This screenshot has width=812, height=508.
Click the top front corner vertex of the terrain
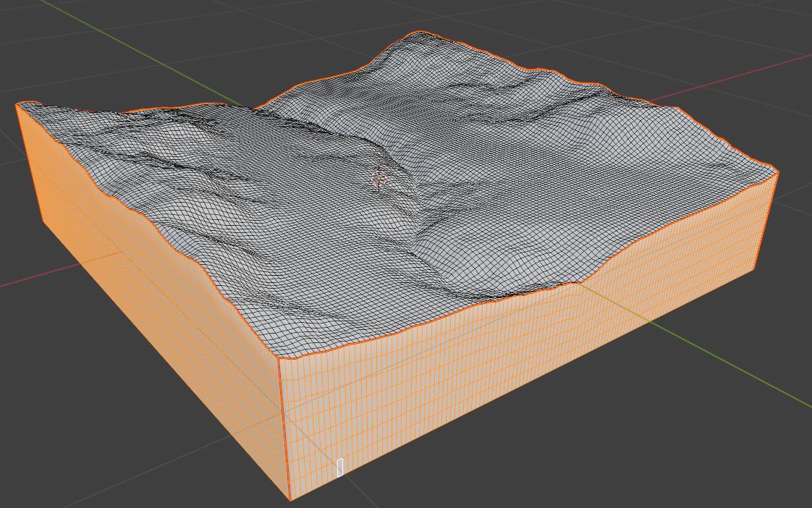(279, 357)
